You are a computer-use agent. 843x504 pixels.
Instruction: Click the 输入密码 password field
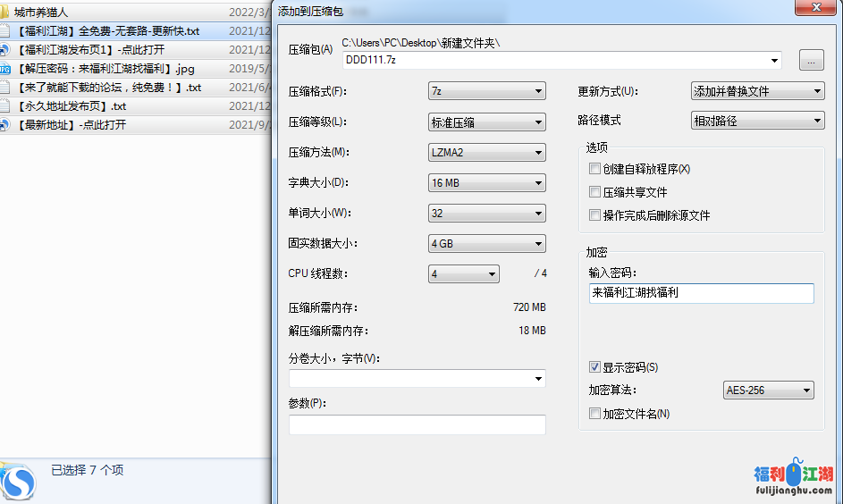(x=701, y=293)
